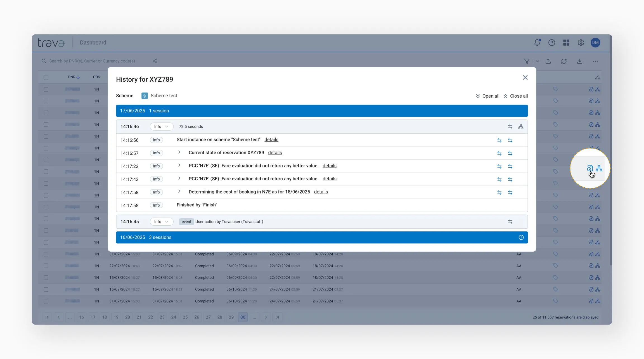Toggle the select-all checkbox in header
This screenshot has height=359, width=644.
click(x=46, y=77)
